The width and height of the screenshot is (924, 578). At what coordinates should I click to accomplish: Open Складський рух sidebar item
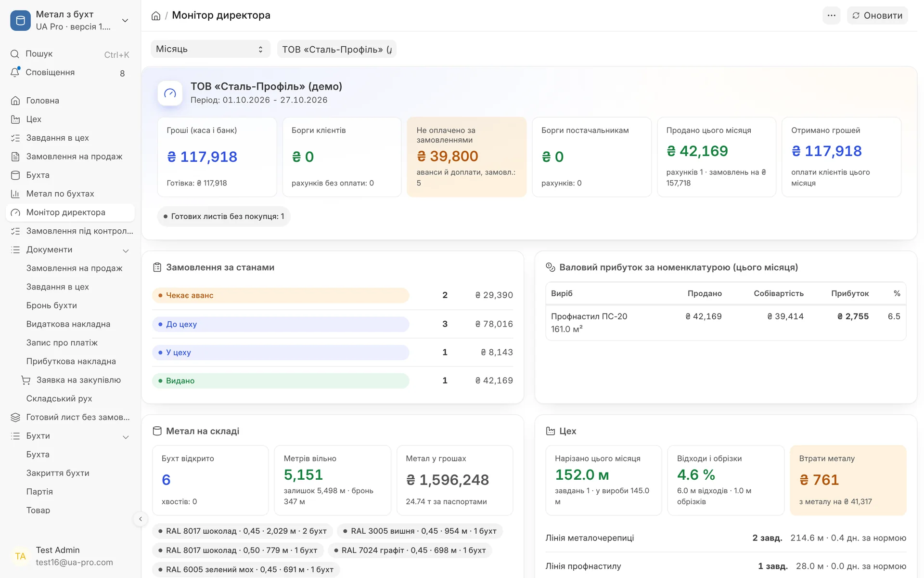click(59, 399)
